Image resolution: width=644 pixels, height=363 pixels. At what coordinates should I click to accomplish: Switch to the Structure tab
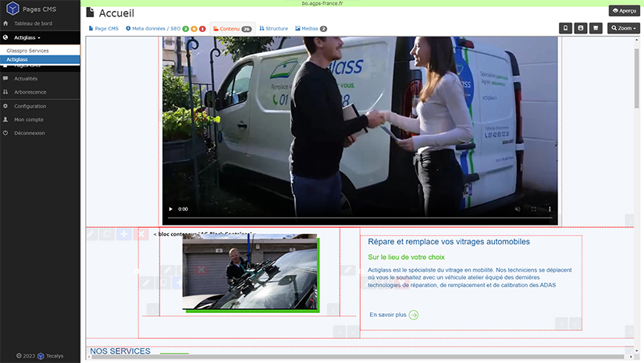(273, 29)
